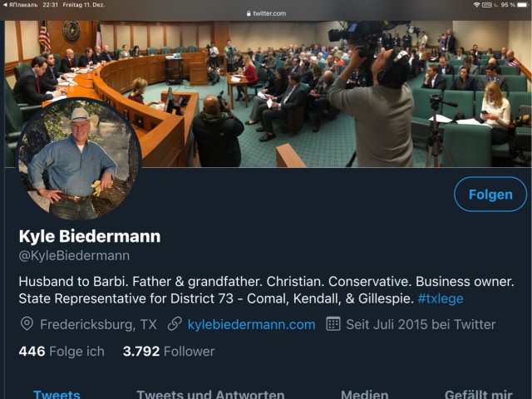View the 3.792 Follower list
The height and width of the screenshot is (399, 532).
pos(169,351)
